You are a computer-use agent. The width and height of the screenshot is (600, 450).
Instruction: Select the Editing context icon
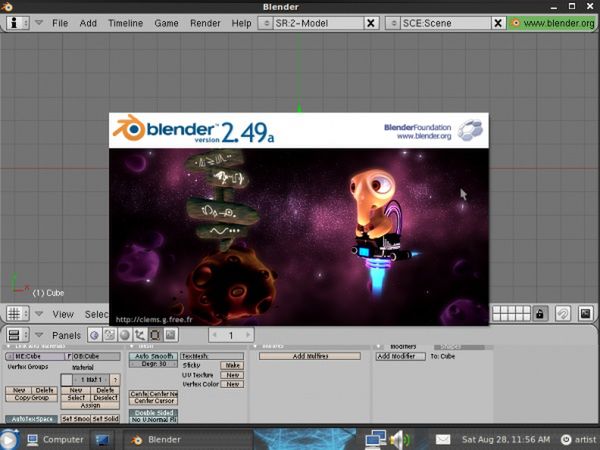(155, 335)
